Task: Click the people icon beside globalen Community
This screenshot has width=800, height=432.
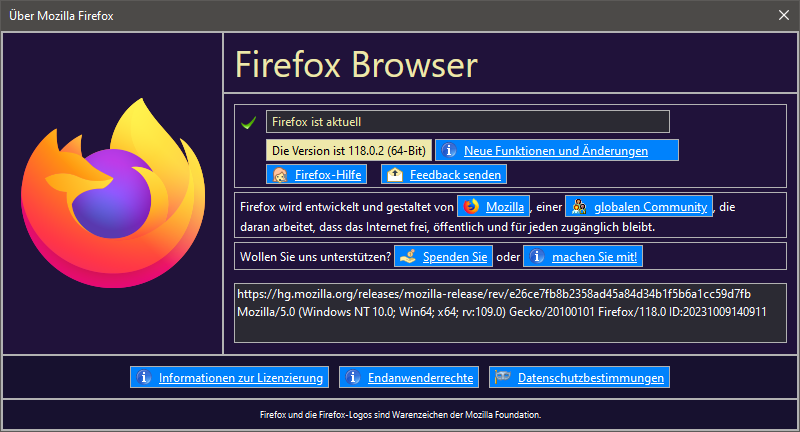Action: [579, 207]
